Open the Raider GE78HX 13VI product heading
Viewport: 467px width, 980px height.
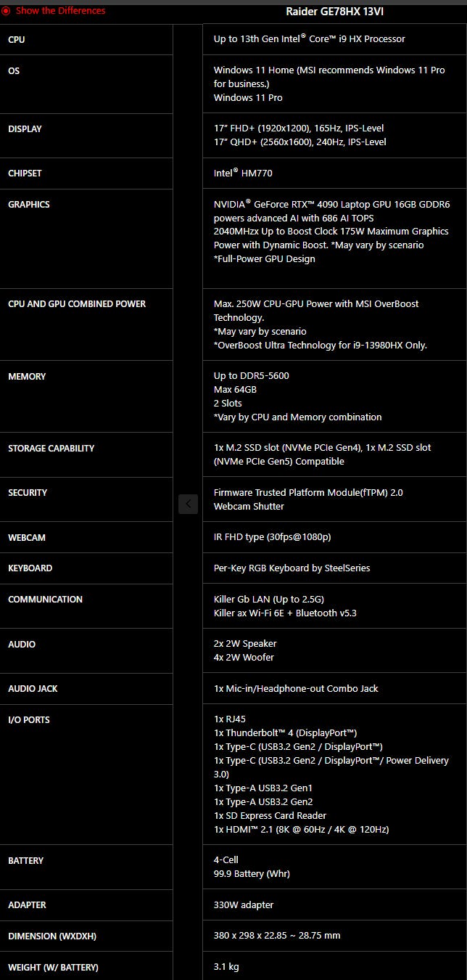pos(334,12)
